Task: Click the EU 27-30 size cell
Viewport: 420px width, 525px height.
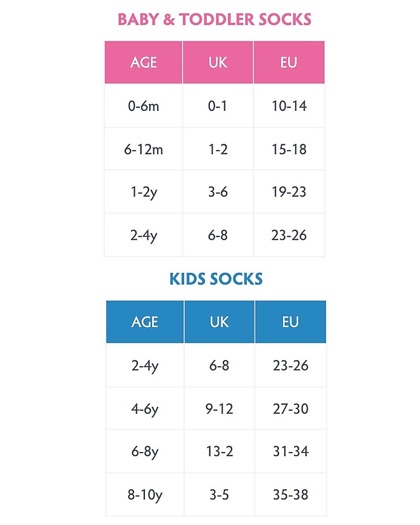Action: [290, 408]
